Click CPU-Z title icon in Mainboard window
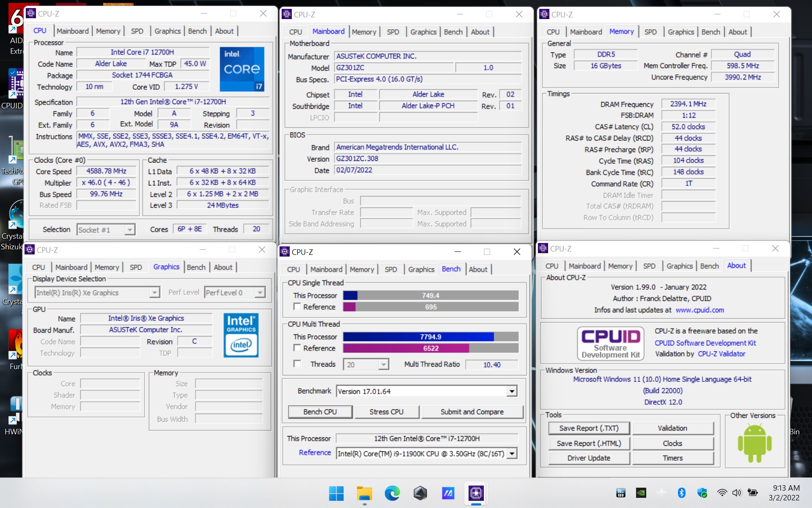The image size is (812, 508). [287, 14]
